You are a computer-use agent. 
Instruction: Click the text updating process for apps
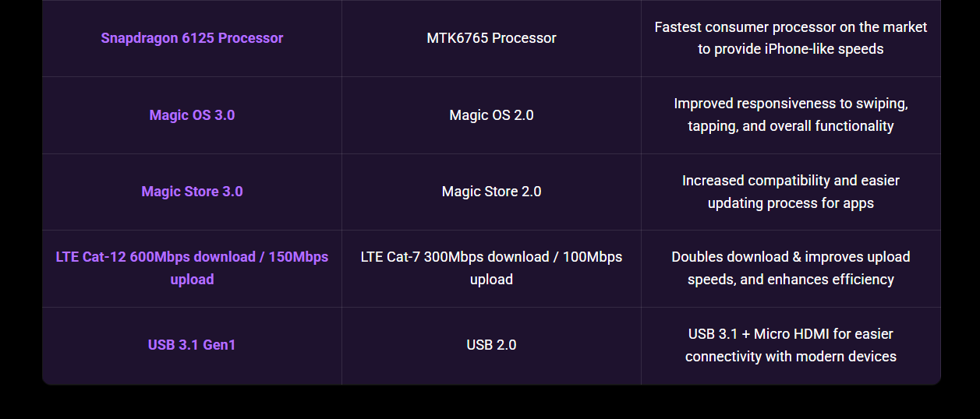791,203
